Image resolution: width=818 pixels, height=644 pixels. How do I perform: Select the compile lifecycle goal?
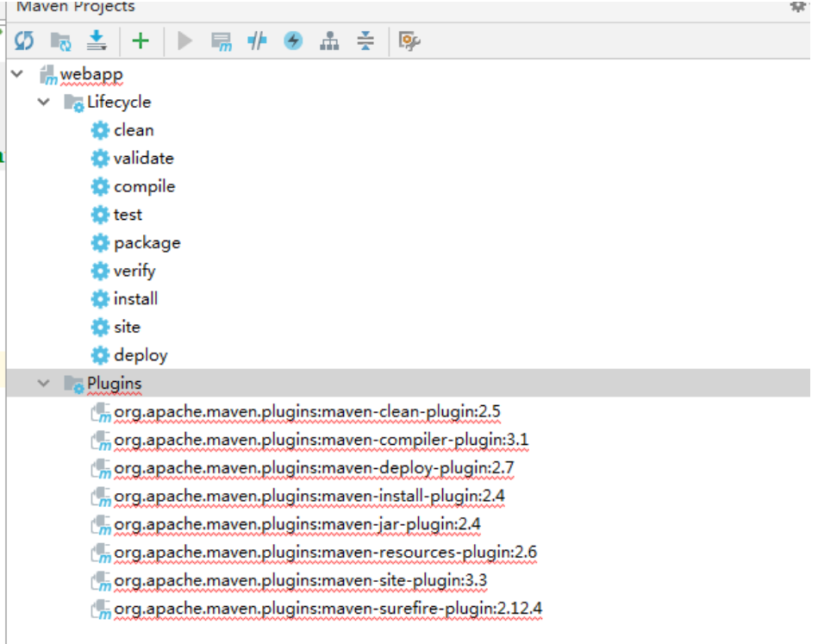(145, 187)
